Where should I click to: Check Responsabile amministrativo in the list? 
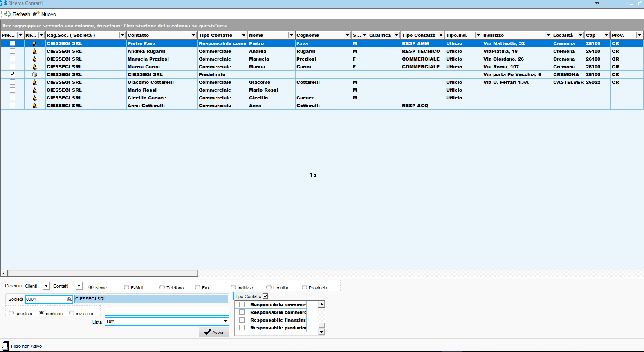(x=242, y=305)
